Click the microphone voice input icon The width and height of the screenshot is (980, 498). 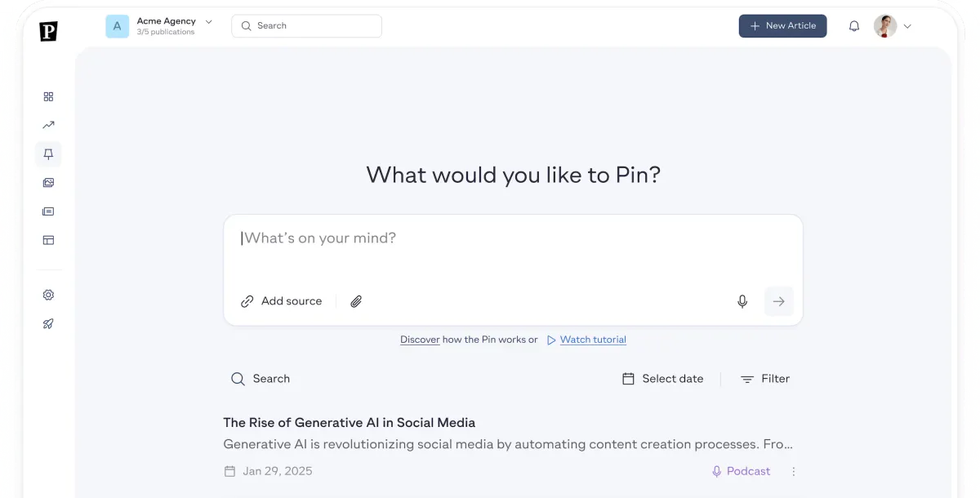(742, 301)
